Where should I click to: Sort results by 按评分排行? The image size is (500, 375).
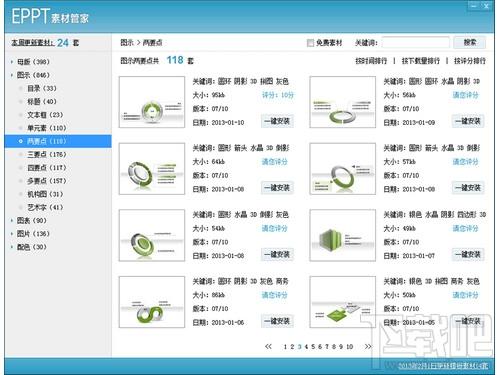click(470, 61)
